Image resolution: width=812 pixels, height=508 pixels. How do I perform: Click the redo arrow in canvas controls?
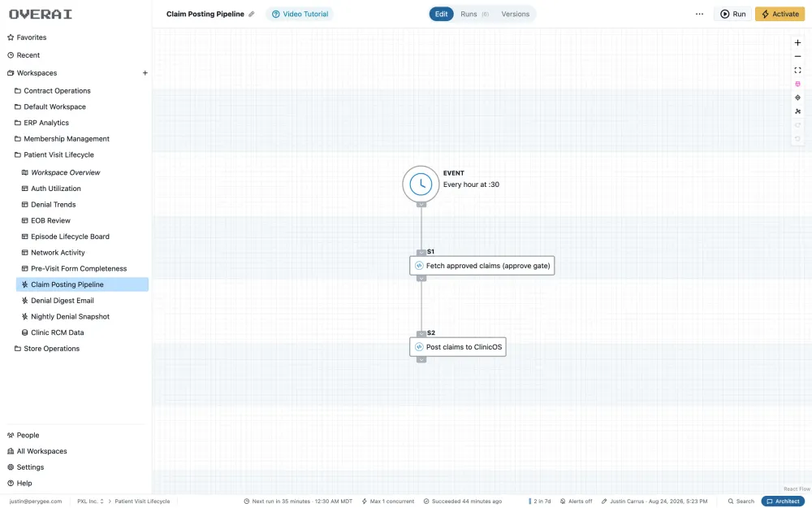(797, 125)
